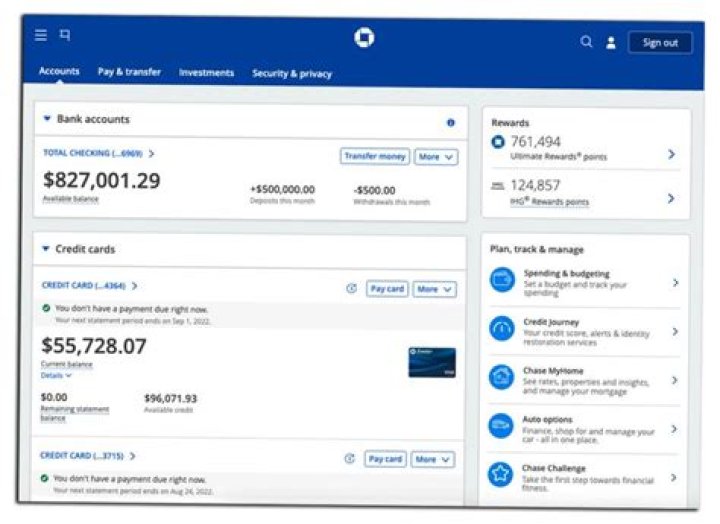
Task: Click the Sign out button
Action: click(x=660, y=43)
